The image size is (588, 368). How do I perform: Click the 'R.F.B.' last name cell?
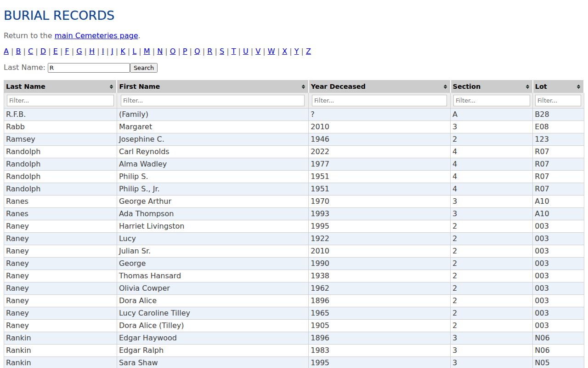(x=60, y=115)
